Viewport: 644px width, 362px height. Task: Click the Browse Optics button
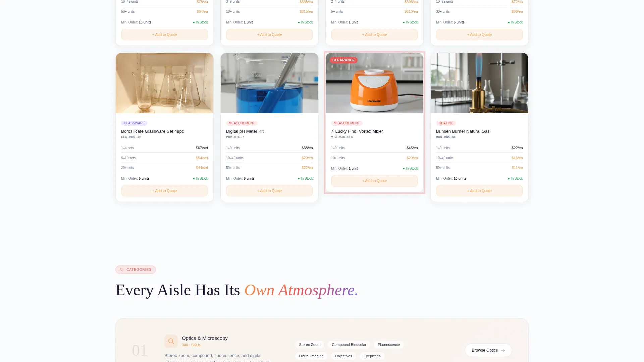pyautogui.click(x=488, y=350)
